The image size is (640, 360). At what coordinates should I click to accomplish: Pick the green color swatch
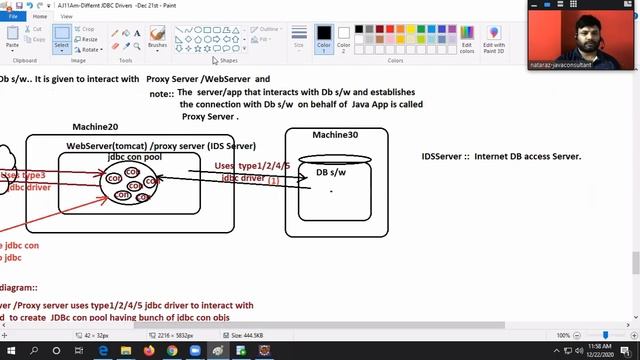[421, 29]
